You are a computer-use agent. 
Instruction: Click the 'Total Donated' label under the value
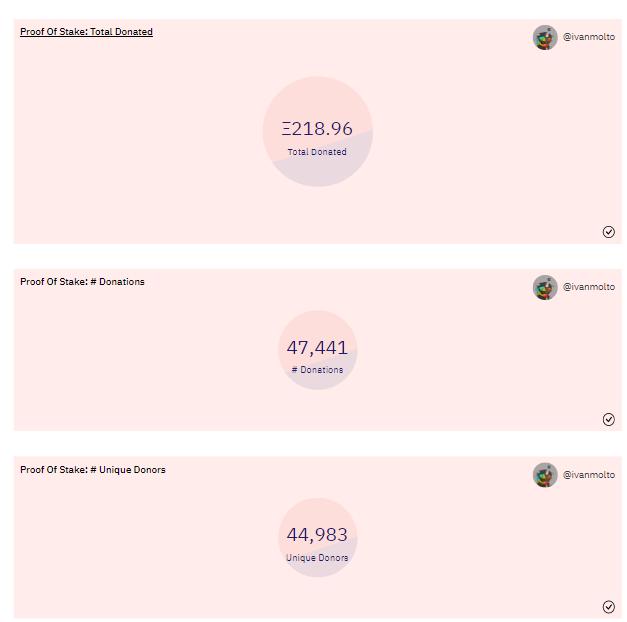317,153
